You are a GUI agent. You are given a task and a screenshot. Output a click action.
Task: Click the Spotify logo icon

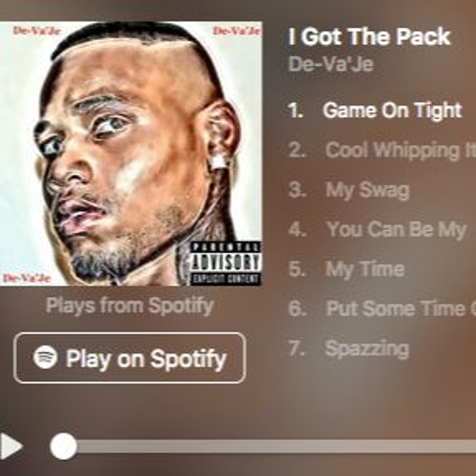(45, 357)
